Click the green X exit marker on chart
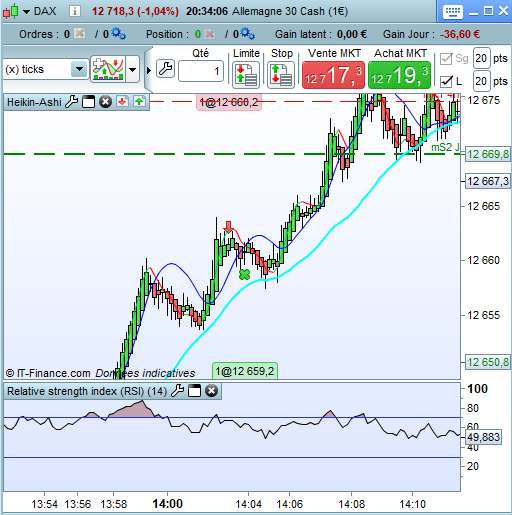 244,274
